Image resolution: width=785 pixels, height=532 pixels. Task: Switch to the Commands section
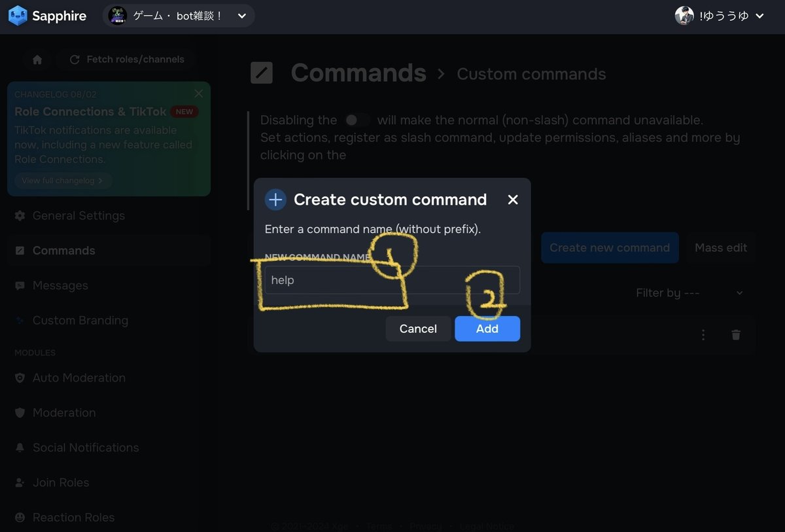(x=63, y=250)
